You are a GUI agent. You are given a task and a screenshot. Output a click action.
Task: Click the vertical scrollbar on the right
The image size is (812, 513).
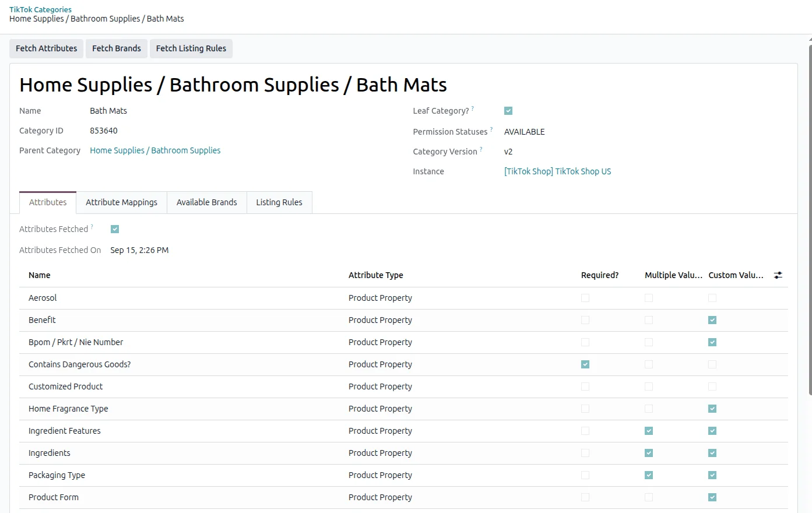point(810,219)
